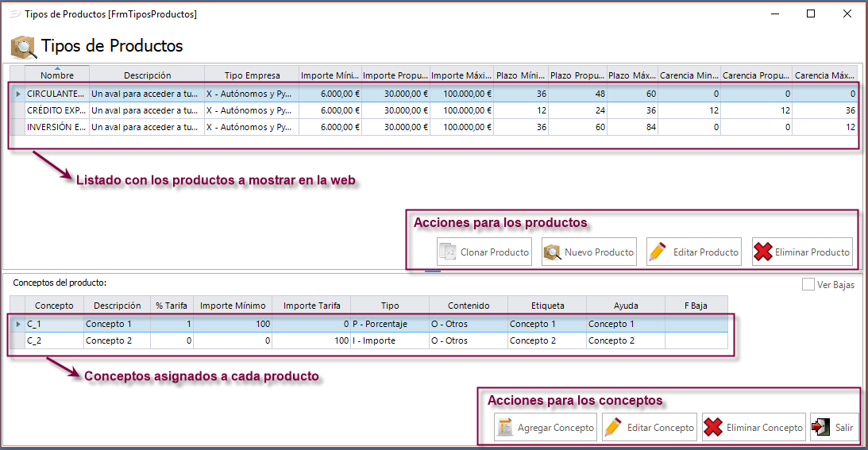Click the P - Porcentaje type cell
The image size is (868, 450).
tap(389, 324)
